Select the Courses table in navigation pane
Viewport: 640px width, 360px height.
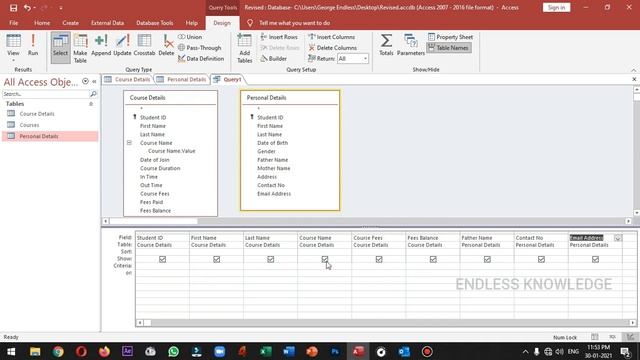tap(29, 125)
